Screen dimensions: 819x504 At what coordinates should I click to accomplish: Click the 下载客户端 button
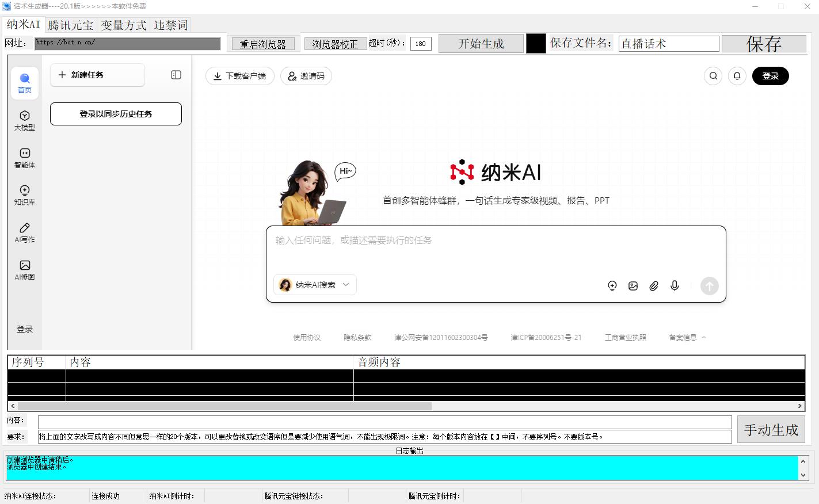pyautogui.click(x=239, y=76)
